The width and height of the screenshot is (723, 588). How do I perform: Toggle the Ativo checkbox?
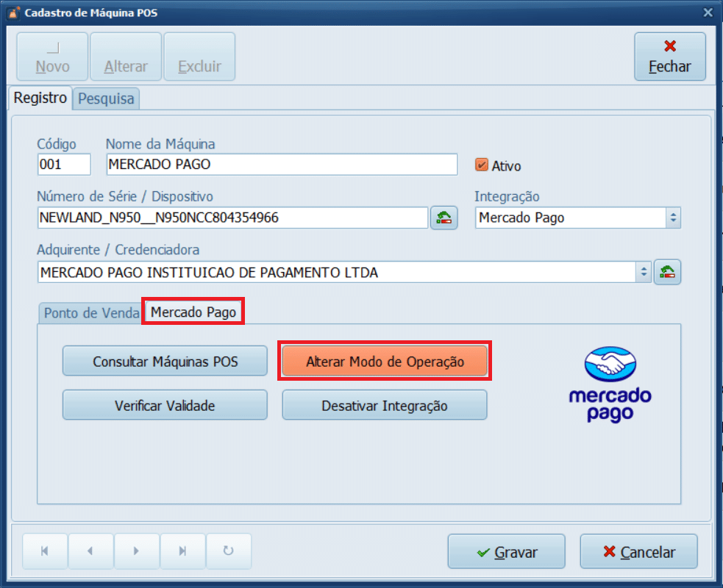(482, 165)
